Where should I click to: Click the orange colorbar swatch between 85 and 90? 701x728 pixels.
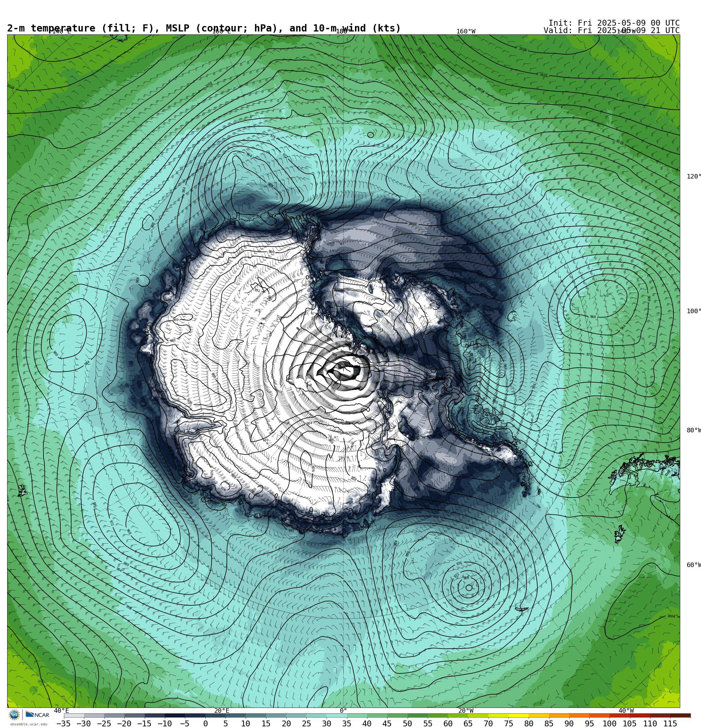559,715
